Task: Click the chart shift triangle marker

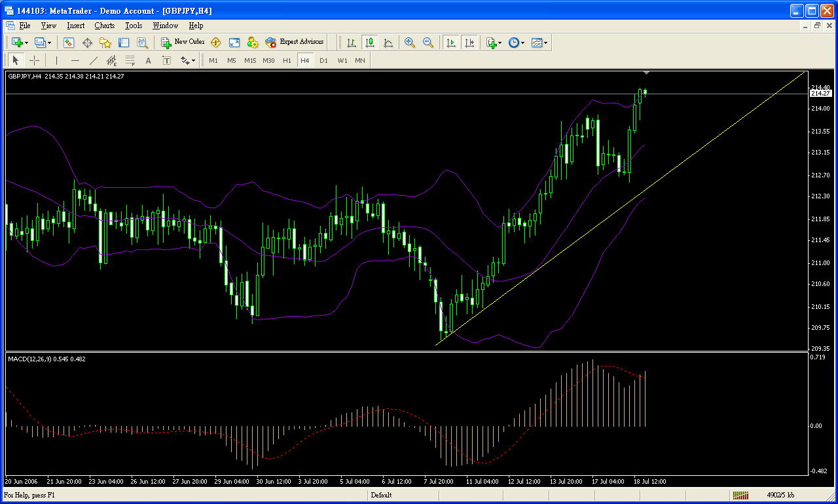Action: [x=646, y=73]
